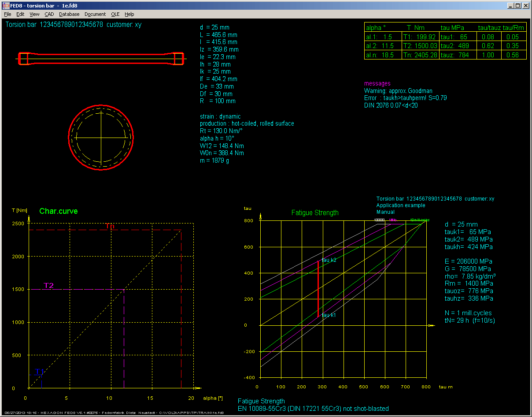This screenshot has width=532, height=417.
Task: Open the Edit menu
Action: (x=20, y=14)
